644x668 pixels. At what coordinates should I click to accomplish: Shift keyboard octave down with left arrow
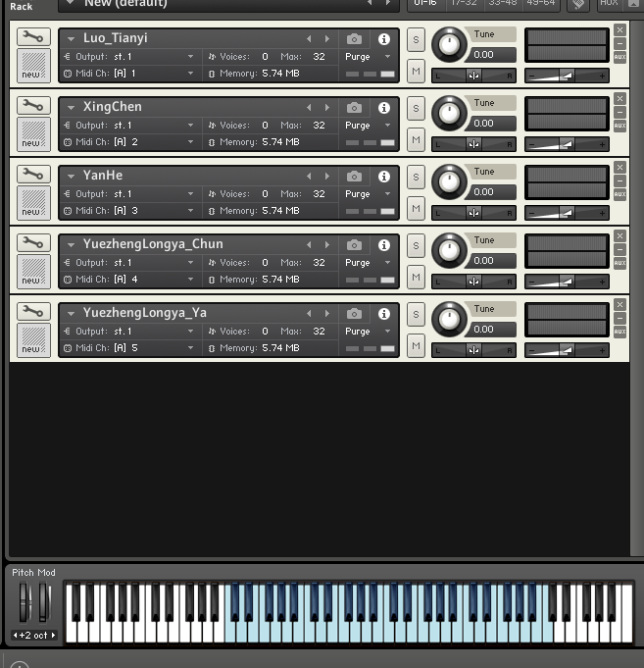[16, 636]
